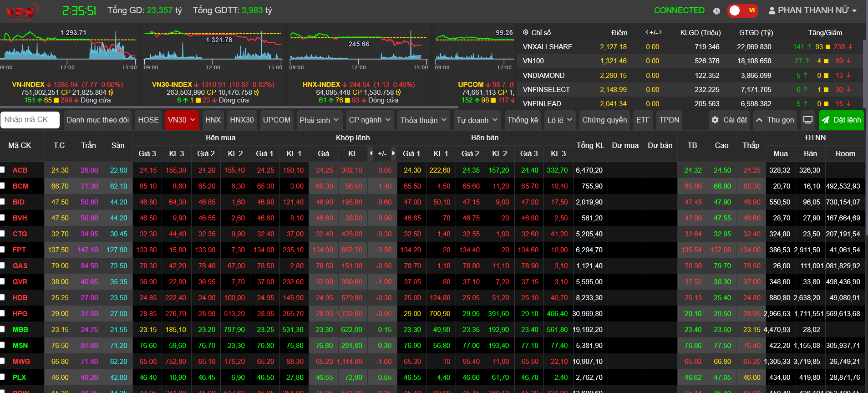This screenshot has width=868, height=393.
Task: Open stock symbol MBB
Action: [20, 329]
